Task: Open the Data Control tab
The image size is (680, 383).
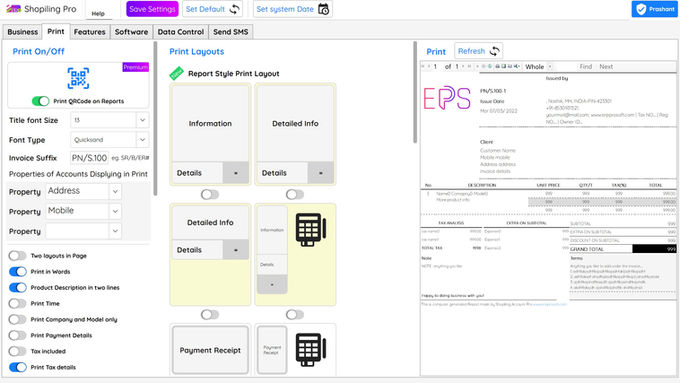Action: [180, 32]
